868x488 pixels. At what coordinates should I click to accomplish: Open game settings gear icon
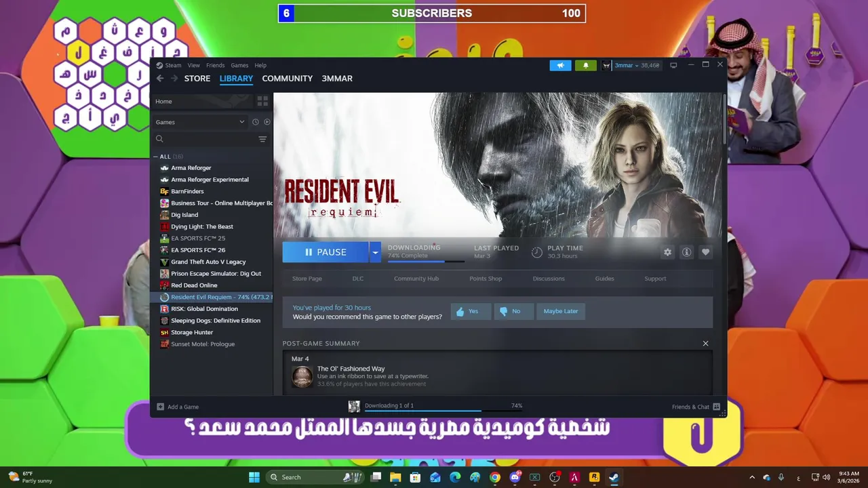coord(667,252)
